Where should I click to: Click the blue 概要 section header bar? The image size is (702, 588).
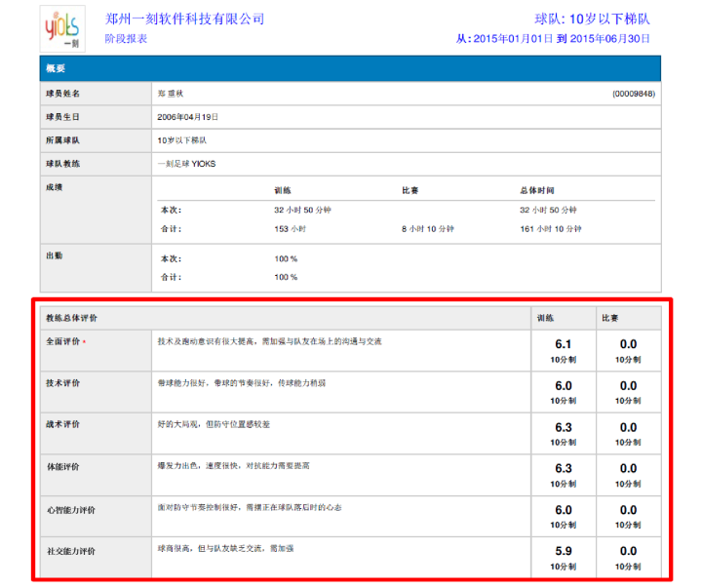tap(350, 68)
